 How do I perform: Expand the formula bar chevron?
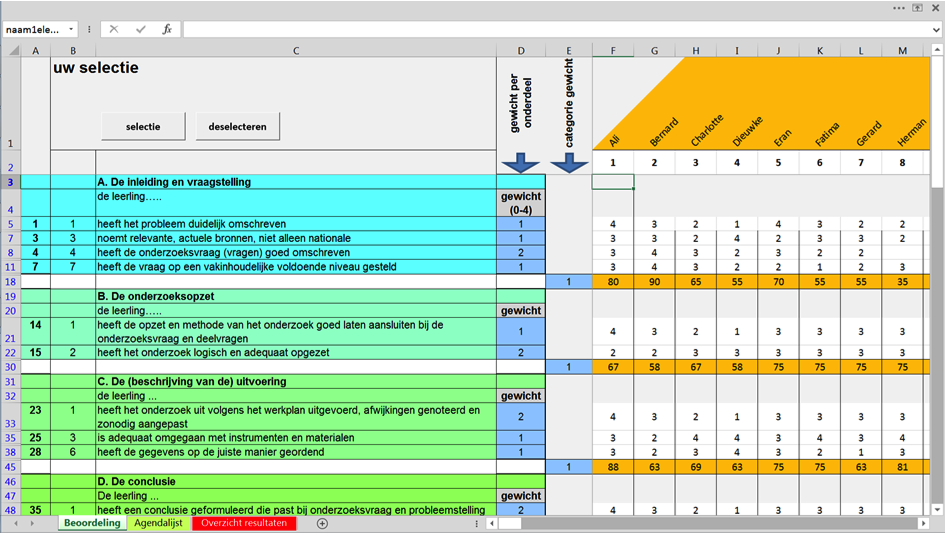(936, 30)
